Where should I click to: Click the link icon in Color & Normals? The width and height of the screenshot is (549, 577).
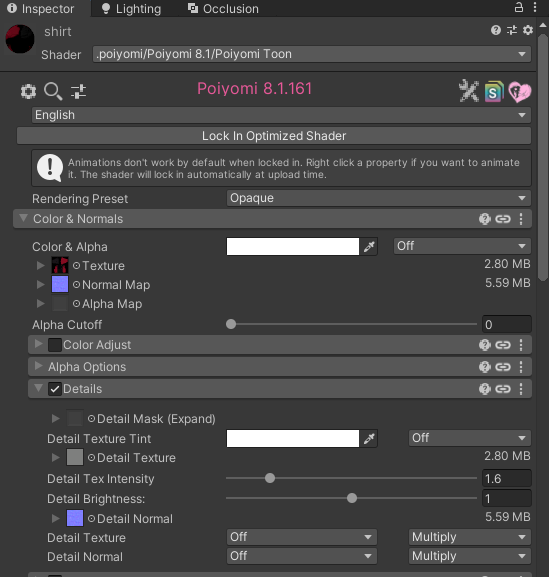point(503,219)
